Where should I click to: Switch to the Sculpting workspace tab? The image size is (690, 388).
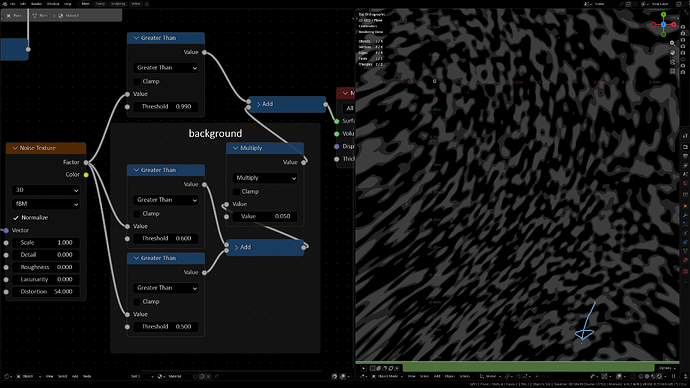(117, 4)
